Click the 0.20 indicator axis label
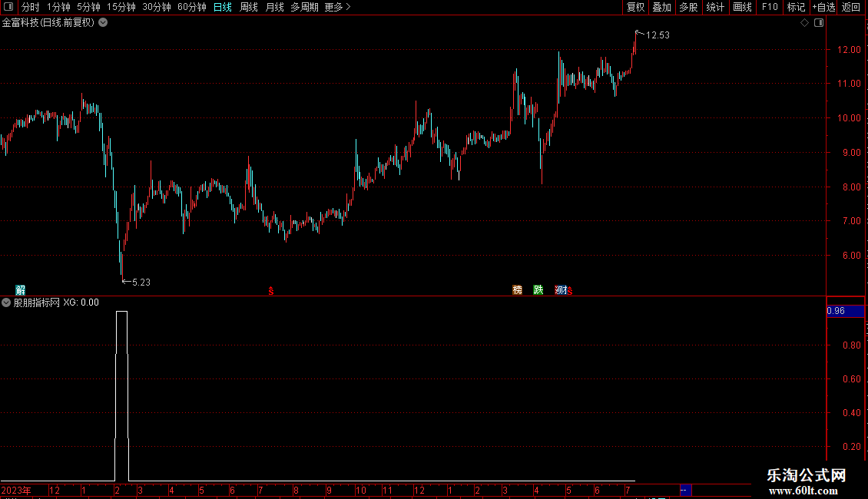868x499 pixels. [851, 447]
